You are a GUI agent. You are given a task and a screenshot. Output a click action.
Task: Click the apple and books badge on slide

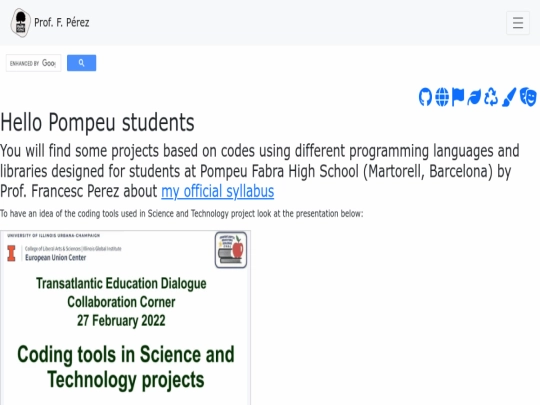tap(231, 250)
